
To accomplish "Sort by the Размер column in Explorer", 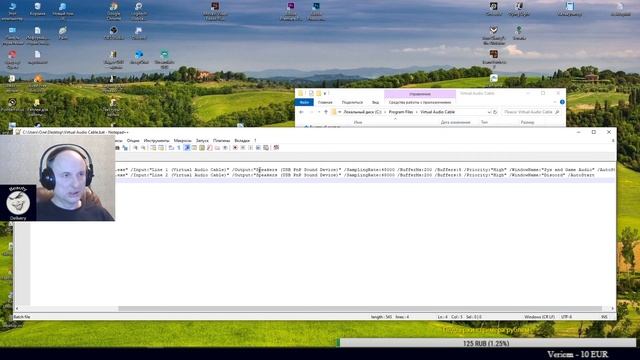I will 527,122.
